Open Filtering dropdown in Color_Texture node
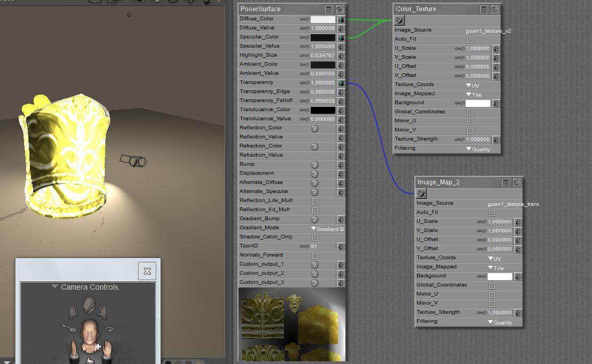The width and height of the screenshot is (592, 364). coord(478,149)
